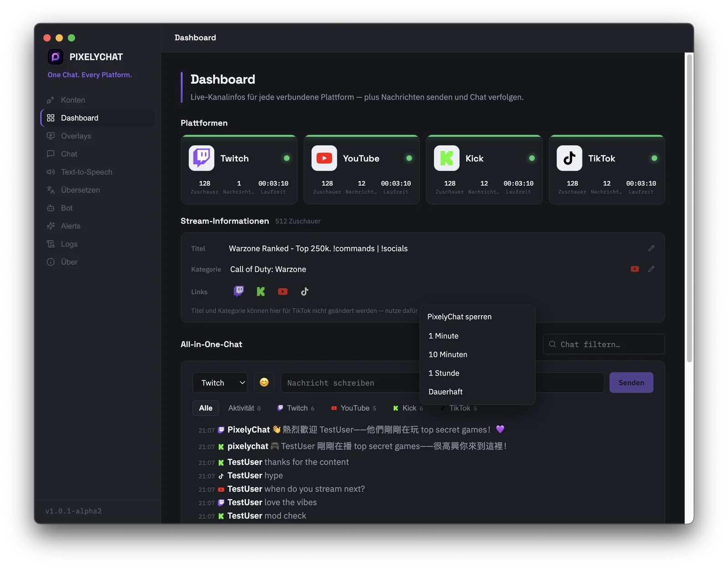Click the vertical scrollbar thumb

[690, 208]
